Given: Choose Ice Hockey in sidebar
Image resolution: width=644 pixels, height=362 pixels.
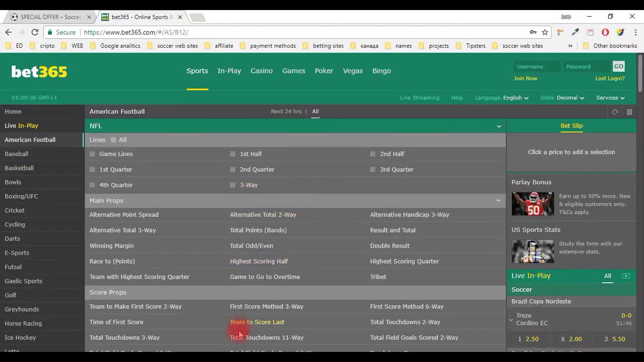Looking at the screenshot, I should [x=20, y=337].
